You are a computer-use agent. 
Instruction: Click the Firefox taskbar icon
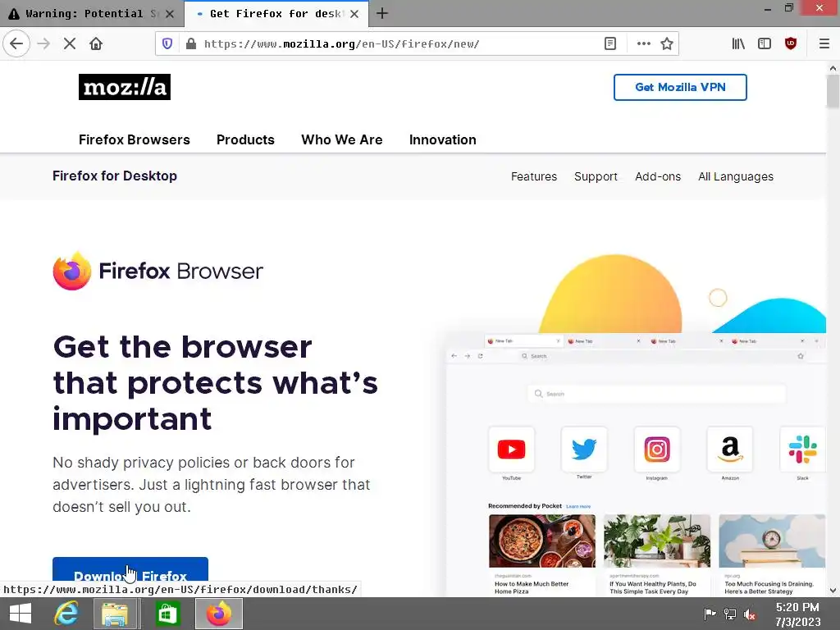pyautogui.click(x=218, y=614)
